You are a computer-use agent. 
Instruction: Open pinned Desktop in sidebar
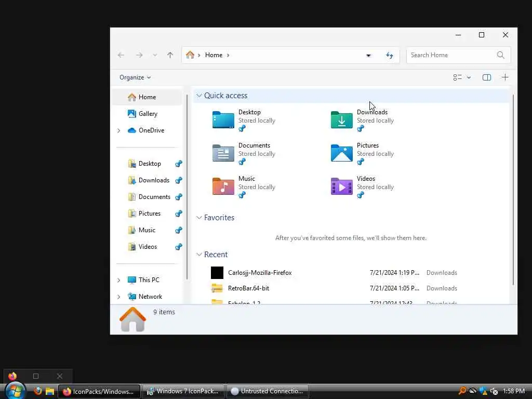pos(150,164)
